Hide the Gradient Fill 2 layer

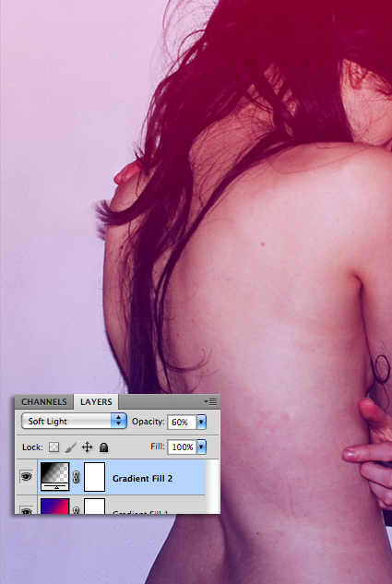26,476
